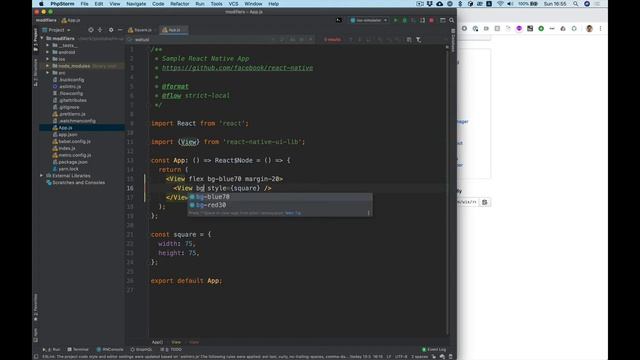Select package.json in the project tree
640x360 pixels.
[x=73, y=162]
